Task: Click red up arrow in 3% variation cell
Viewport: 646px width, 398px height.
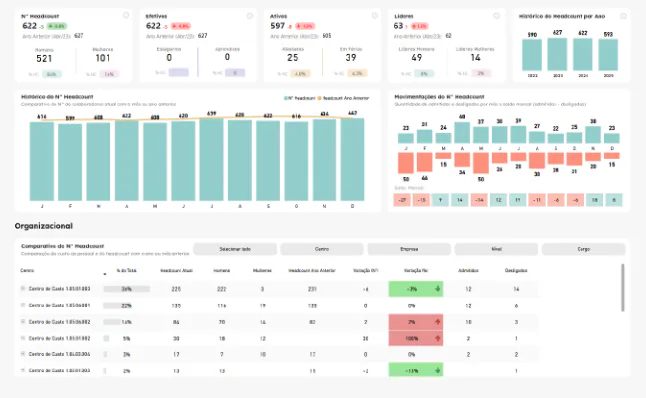Action: (x=438, y=322)
